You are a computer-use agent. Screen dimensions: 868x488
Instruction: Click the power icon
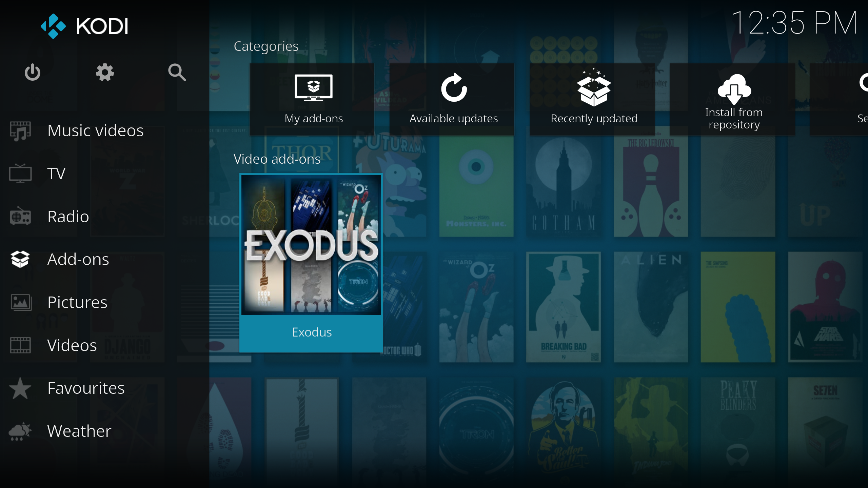pyautogui.click(x=33, y=72)
